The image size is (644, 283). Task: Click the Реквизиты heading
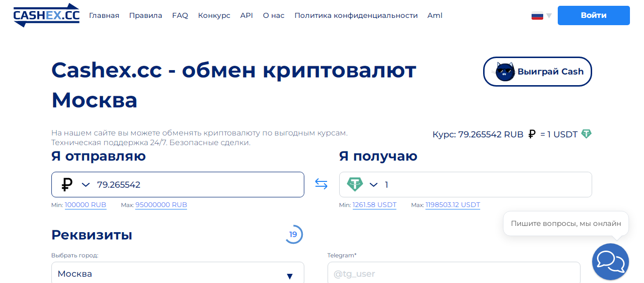tap(92, 235)
